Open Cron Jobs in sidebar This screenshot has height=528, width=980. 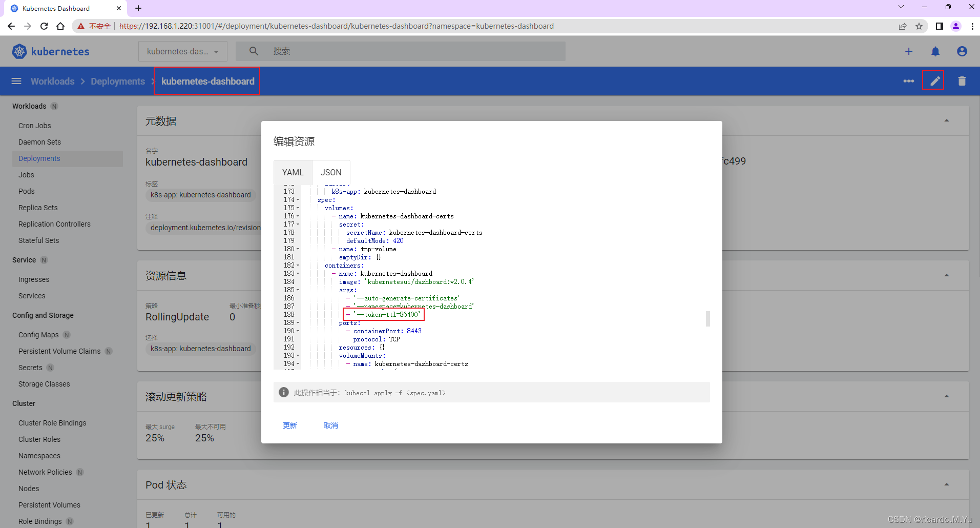tap(35, 126)
